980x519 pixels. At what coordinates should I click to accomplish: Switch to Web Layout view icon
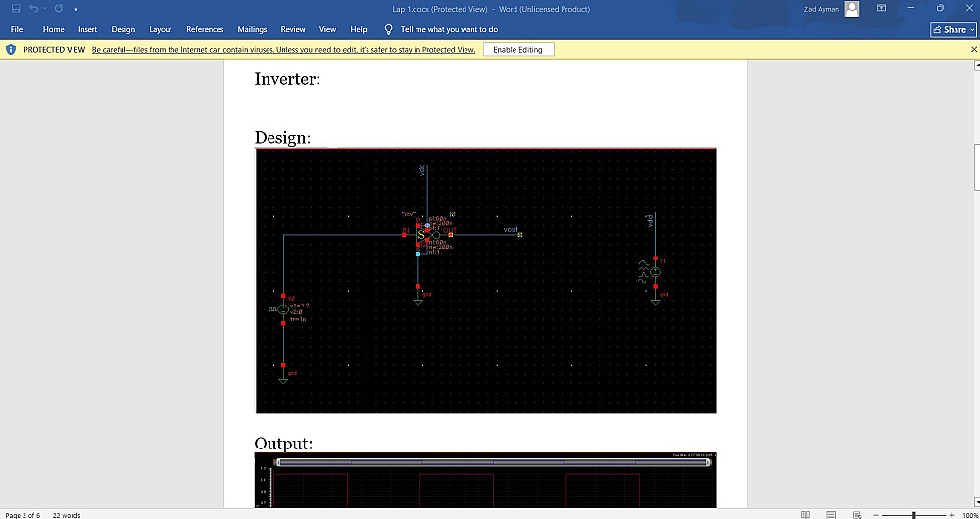(857, 515)
